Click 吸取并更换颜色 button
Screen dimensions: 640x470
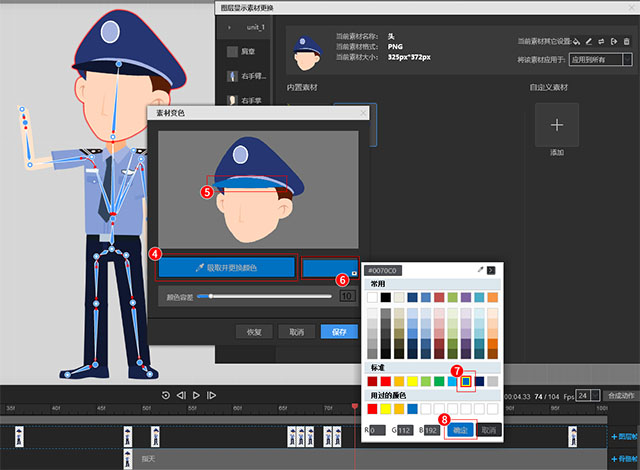click(x=226, y=268)
